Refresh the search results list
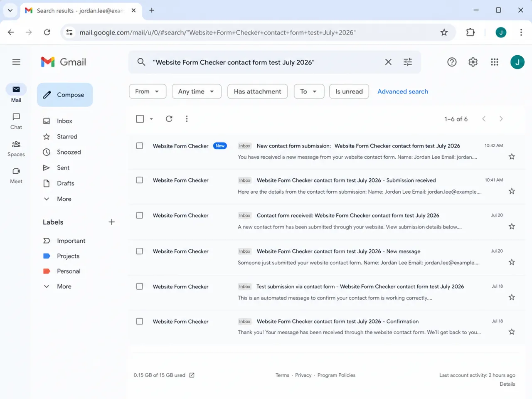The height and width of the screenshot is (399, 532). coord(169,119)
